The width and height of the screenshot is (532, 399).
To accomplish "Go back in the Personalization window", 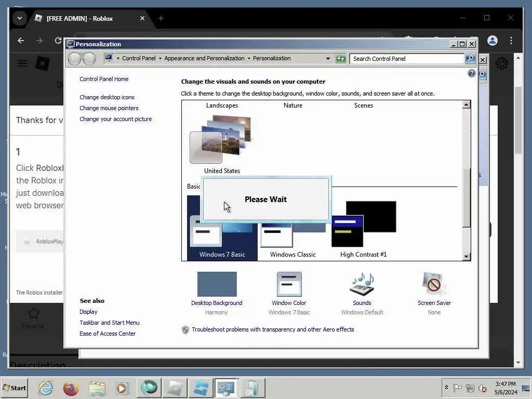I will point(74,59).
